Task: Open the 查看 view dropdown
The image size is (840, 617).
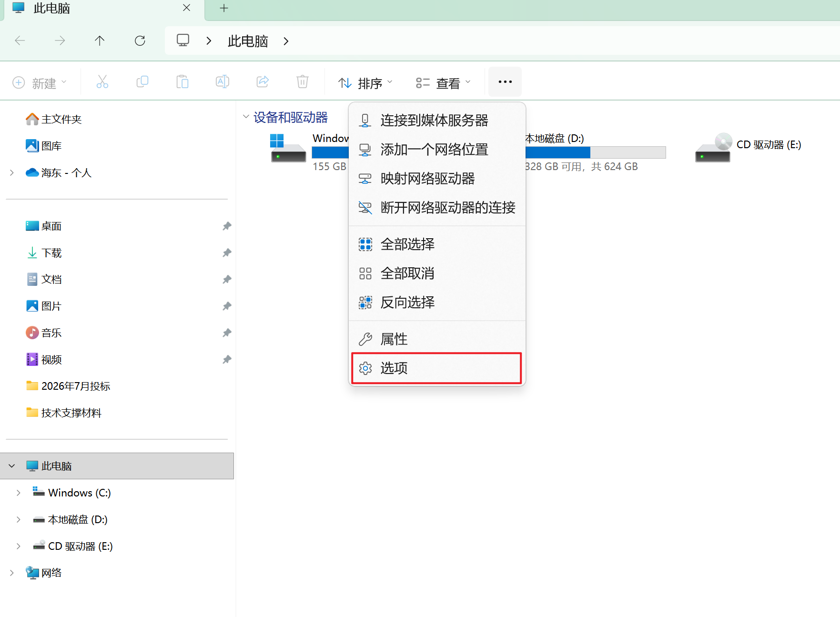Action: click(x=444, y=83)
